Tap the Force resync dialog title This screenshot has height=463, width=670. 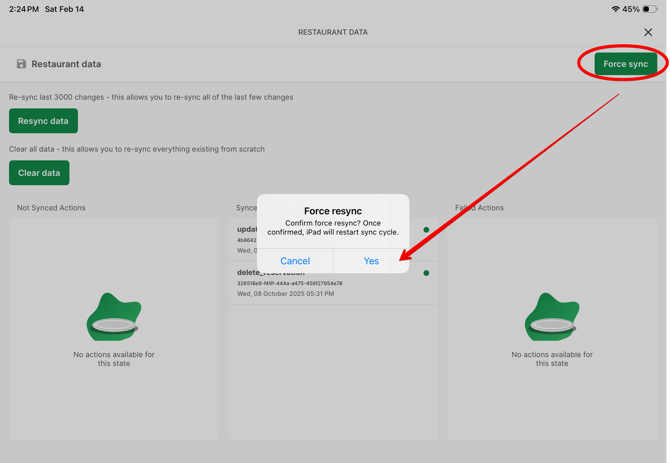(x=333, y=211)
